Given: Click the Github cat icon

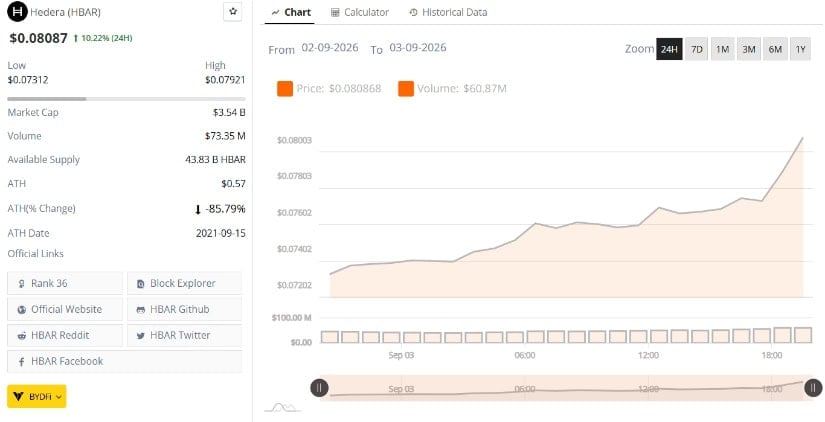Looking at the screenshot, I should point(140,310).
